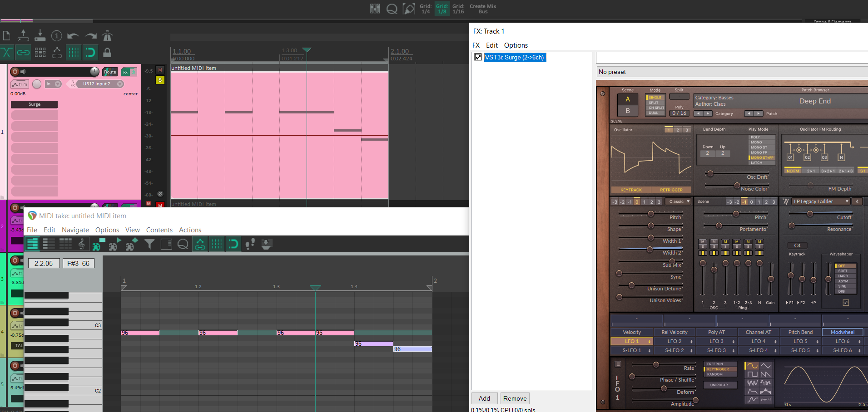Adjust the Cutoff slider in Surge filter

click(810, 213)
